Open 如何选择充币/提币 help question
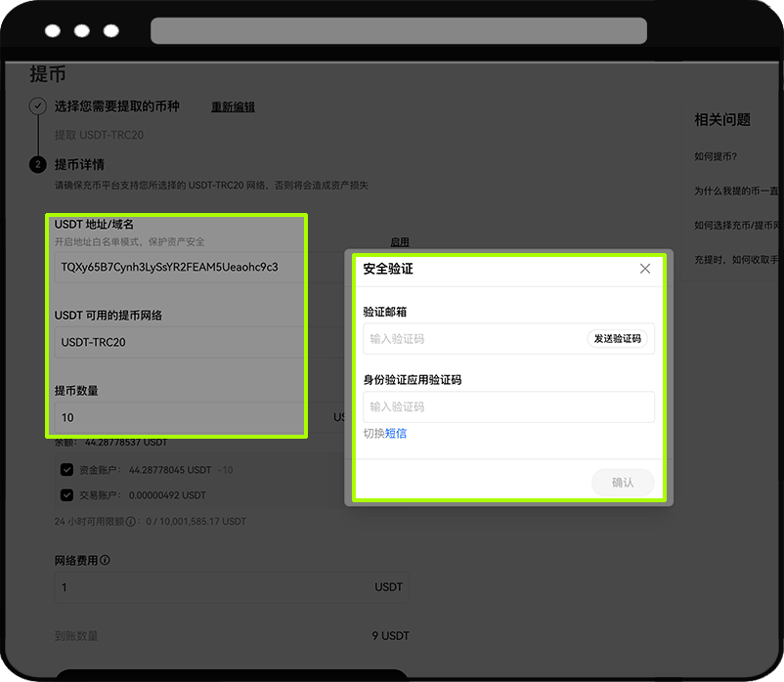 (x=736, y=226)
